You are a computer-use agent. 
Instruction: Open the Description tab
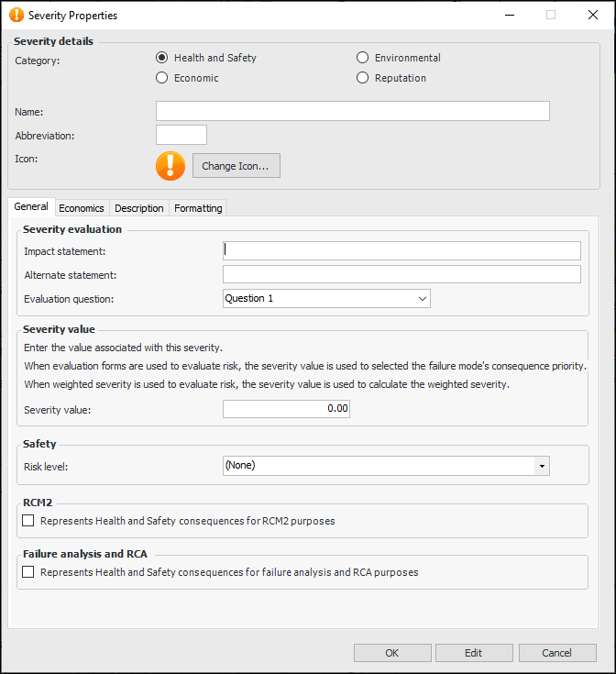pos(139,208)
